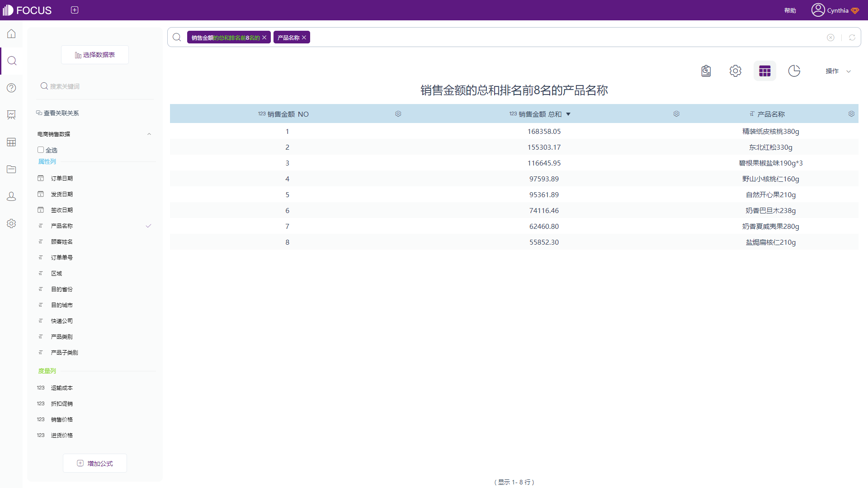Viewport: 868px width, 488px height.
Task: Select the 订单日期 column item
Action: 62,178
